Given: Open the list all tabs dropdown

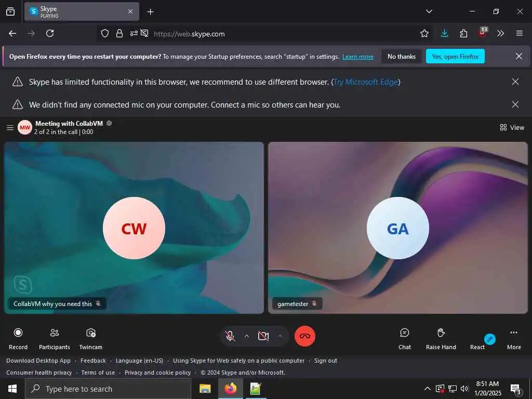Looking at the screenshot, I should point(429,11).
